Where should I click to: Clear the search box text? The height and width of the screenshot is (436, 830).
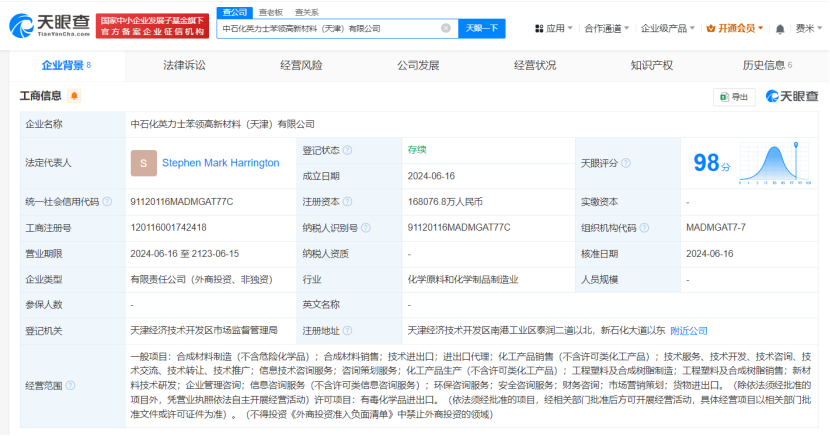(x=446, y=29)
